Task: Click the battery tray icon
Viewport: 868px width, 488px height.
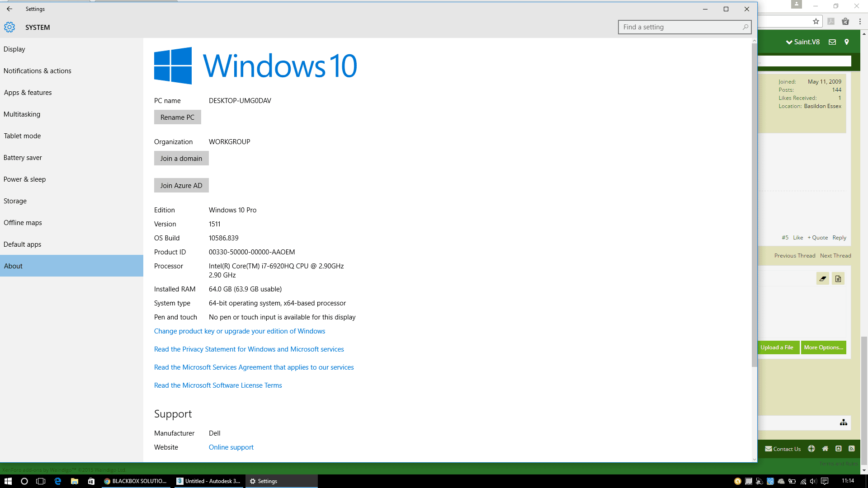Action: tap(792, 481)
